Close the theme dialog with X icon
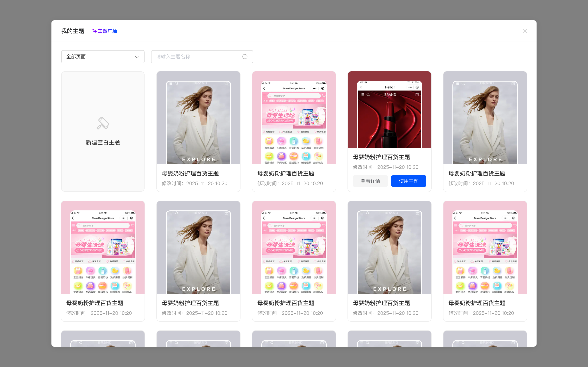Image resolution: width=588 pixels, height=367 pixels. click(x=525, y=31)
